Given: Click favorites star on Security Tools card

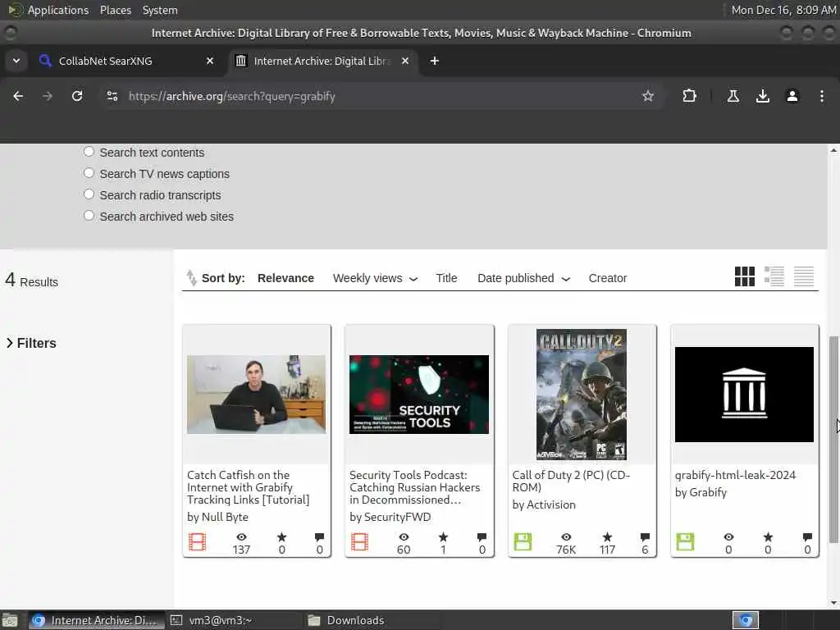Looking at the screenshot, I should 443,536.
